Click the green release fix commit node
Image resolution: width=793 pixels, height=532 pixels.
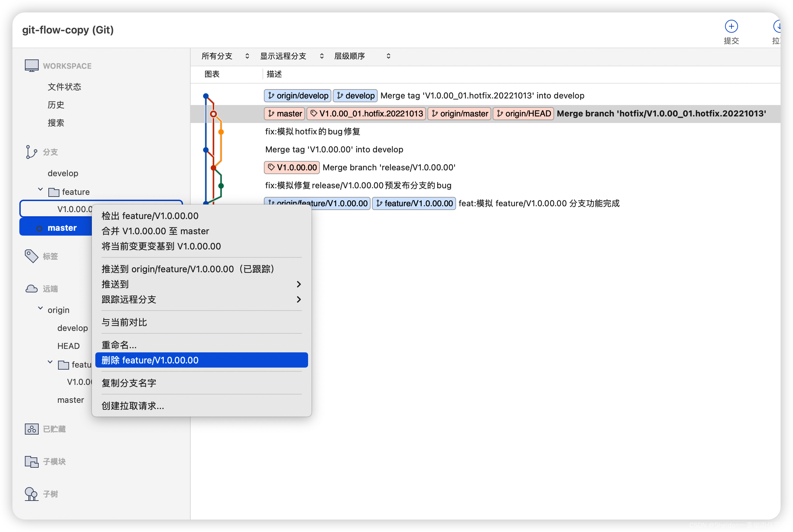click(x=221, y=186)
